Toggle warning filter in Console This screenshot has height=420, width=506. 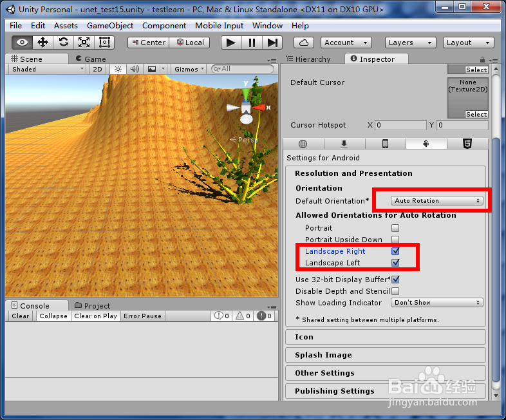click(x=243, y=316)
